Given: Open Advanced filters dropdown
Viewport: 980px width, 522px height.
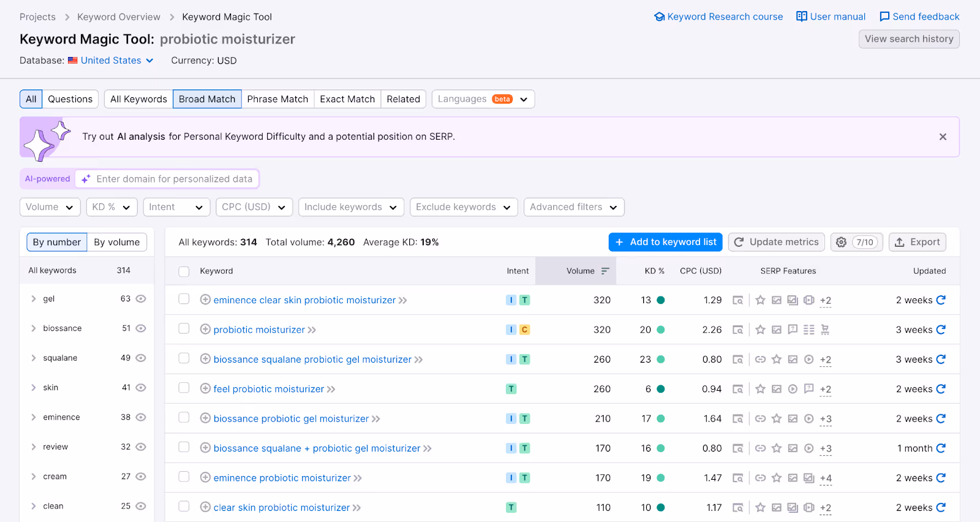Looking at the screenshot, I should (574, 207).
